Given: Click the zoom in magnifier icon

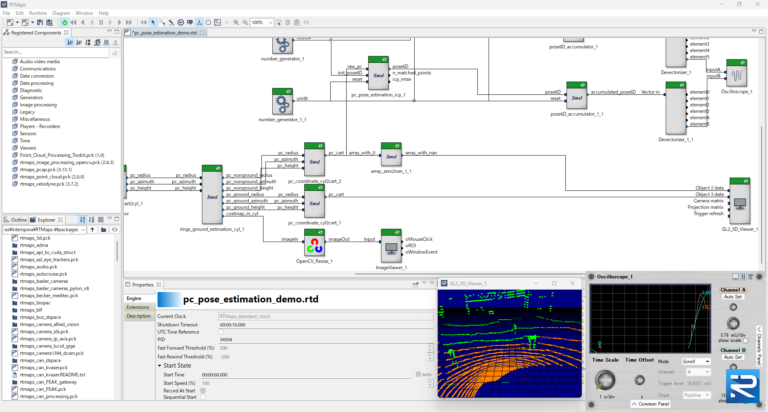Looking at the screenshot, I should click(236, 23).
